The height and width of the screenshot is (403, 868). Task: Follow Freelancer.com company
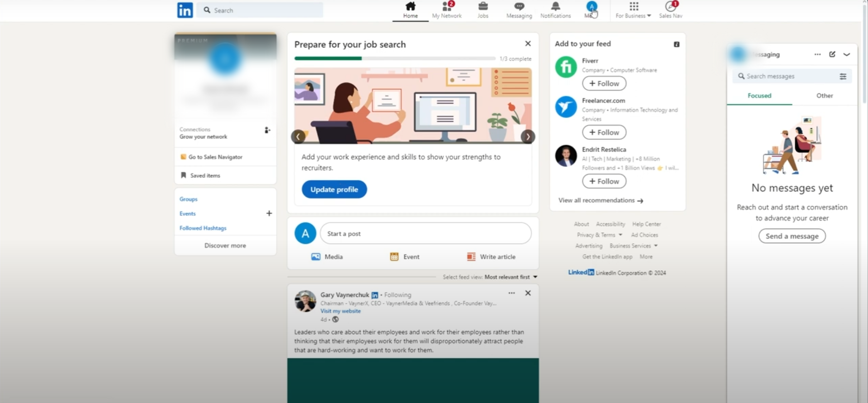[604, 132]
